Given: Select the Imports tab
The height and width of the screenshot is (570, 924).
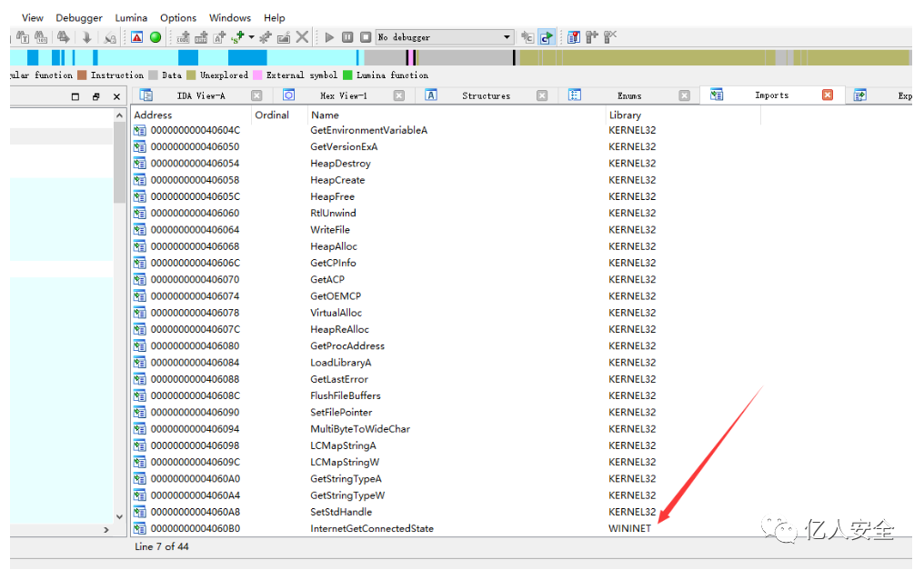Looking at the screenshot, I should [771, 95].
